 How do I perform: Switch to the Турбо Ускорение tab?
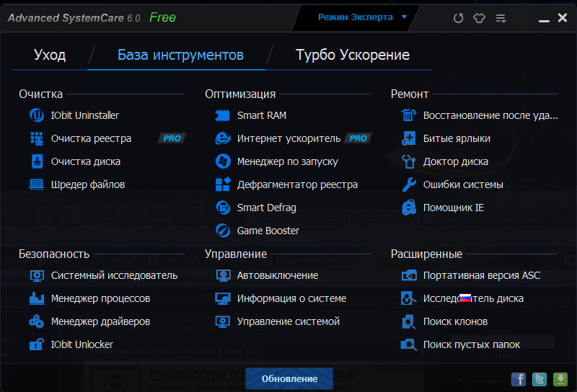pos(353,55)
